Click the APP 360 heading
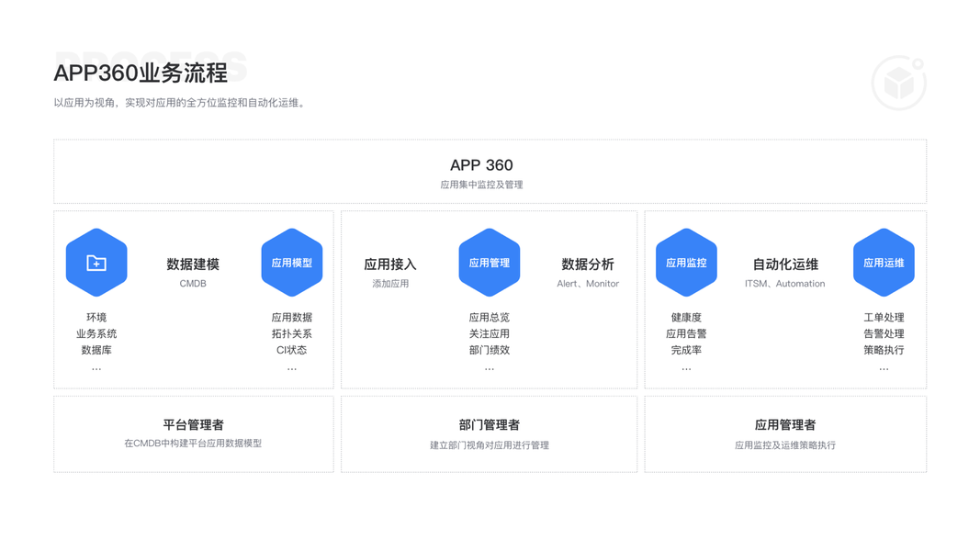Image resolution: width=980 pixels, height=551 pixels. [x=481, y=165]
